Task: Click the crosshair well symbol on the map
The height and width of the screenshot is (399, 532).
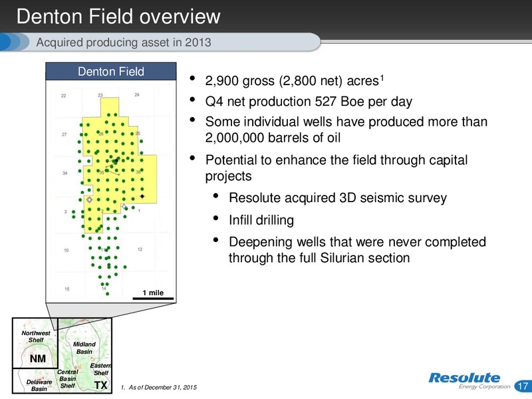Action: (89, 200)
